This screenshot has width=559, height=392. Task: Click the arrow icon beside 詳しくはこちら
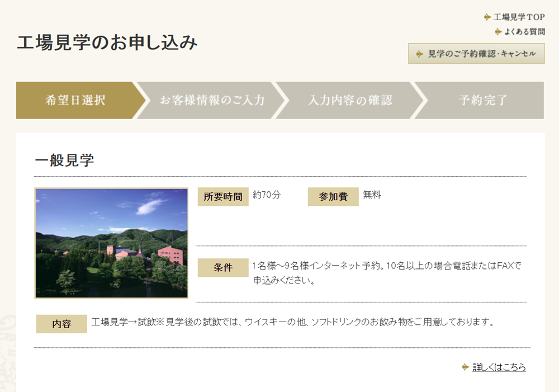coord(465,367)
